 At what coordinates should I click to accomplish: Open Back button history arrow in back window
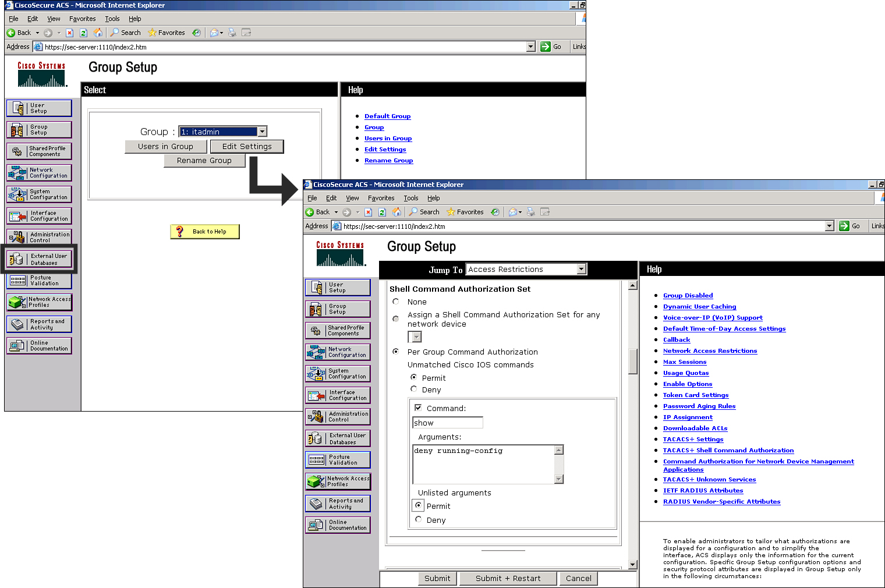click(37, 33)
